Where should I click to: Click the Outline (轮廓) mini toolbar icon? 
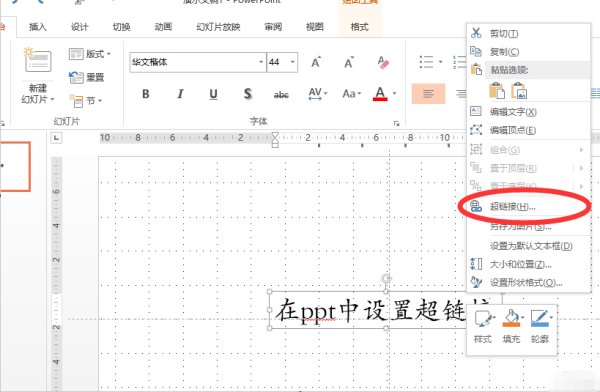pyautogui.click(x=540, y=326)
